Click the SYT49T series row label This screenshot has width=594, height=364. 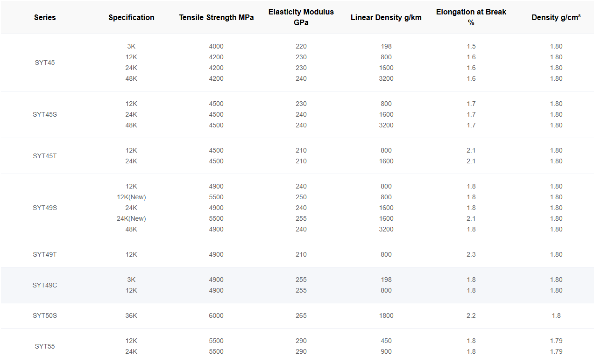pyautogui.click(x=45, y=254)
